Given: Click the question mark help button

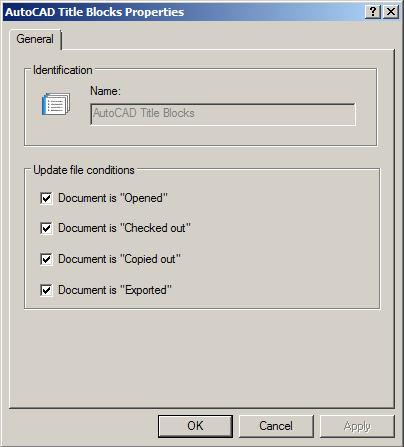Looking at the screenshot, I should pos(373,12).
